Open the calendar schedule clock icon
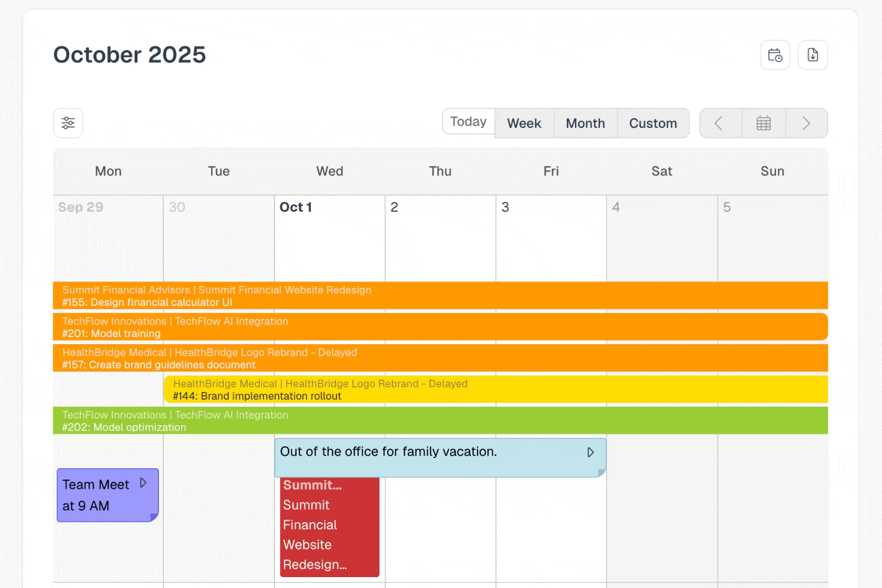Image resolution: width=882 pixels, height=588 pixels. pyautogui.click(x=775, y=55)
